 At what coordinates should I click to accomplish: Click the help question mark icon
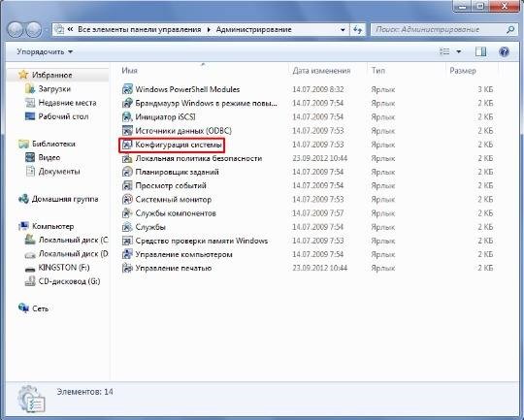[504, 51]
